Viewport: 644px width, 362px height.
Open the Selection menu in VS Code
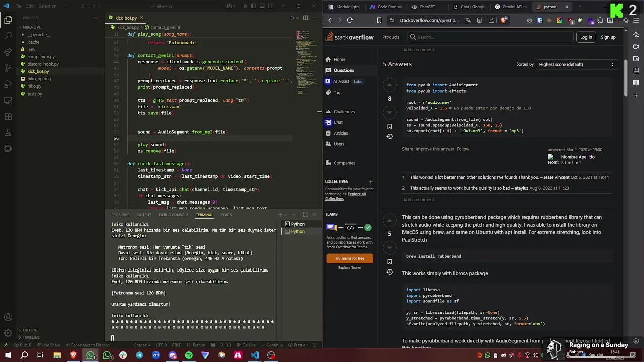coord(48,6)
